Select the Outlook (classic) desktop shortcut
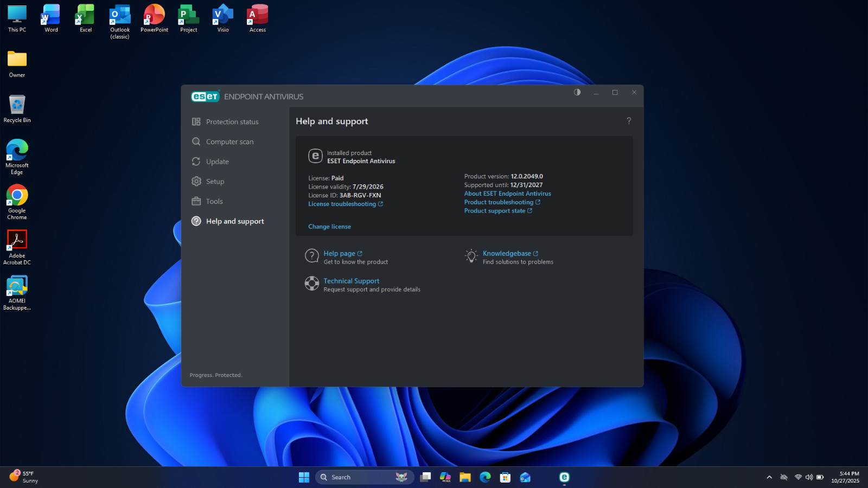Viewport: 868px width, 488px height. (x=120, y=22)
